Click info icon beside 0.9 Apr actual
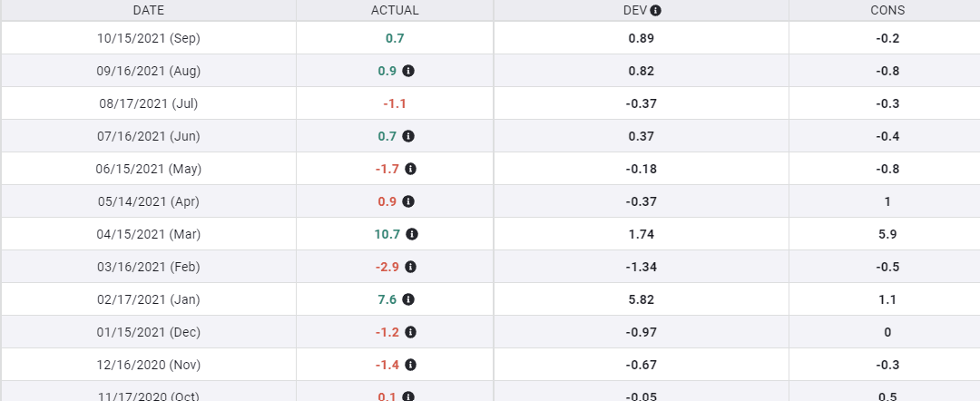Screen dimensions: 980x401 pyautogui.click(x=408, y=201)
